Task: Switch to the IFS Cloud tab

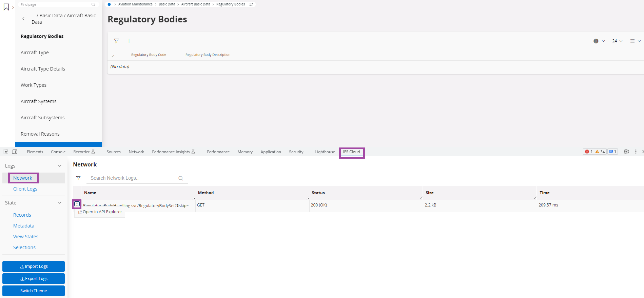Action: [x=351, y=152]
